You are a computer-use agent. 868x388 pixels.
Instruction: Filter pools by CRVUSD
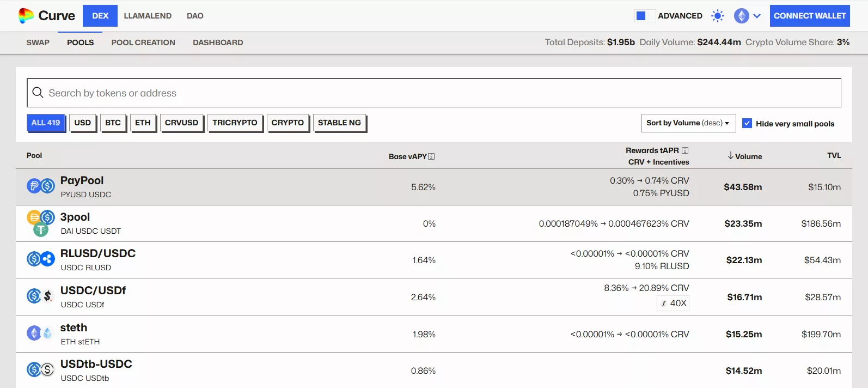[x=182, y=123]
